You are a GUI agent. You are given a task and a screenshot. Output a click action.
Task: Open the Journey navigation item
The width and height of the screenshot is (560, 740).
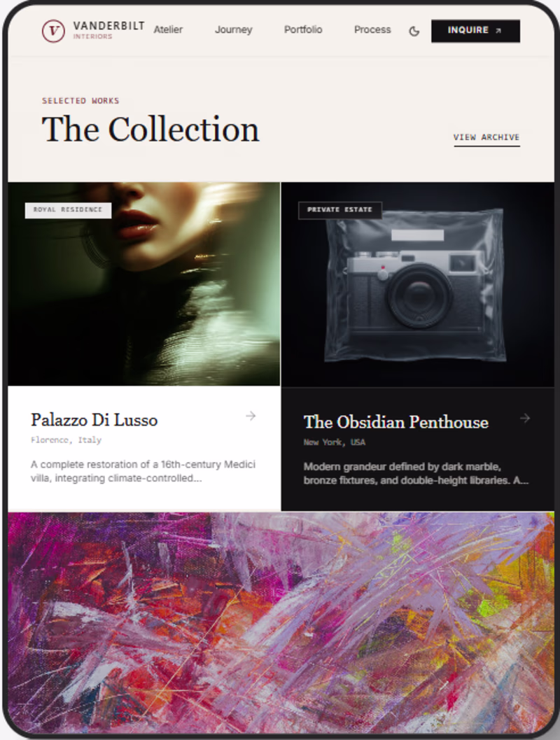[234, 29]
